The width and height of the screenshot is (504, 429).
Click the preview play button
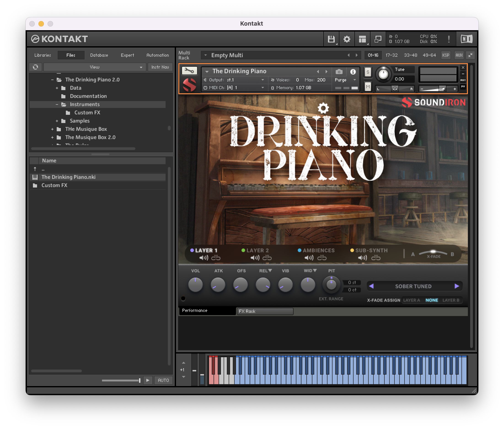pyautogui.click(x=147, y=380)
